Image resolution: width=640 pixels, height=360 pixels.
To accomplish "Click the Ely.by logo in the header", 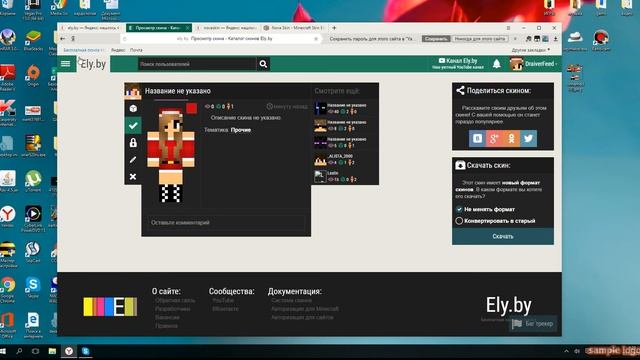I will click(93, 64).
